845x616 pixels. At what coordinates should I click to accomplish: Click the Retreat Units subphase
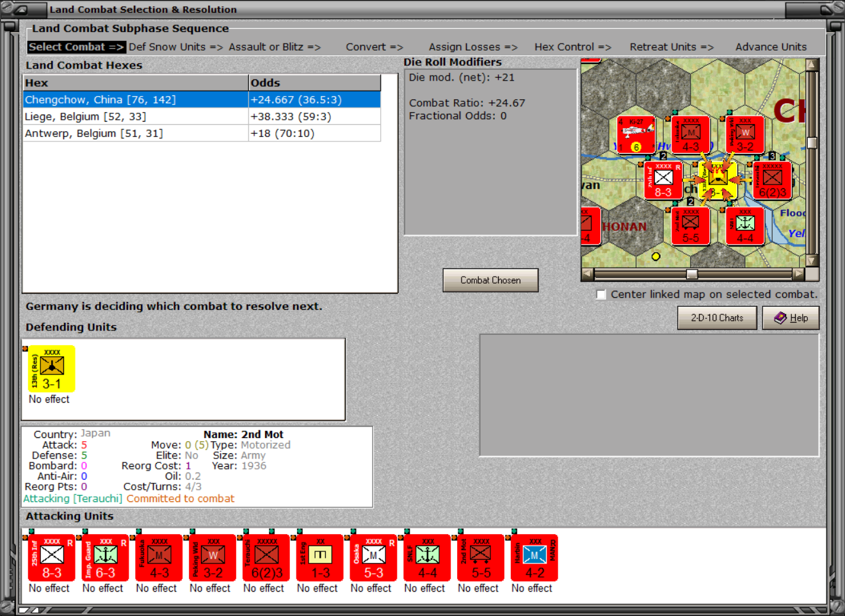click(672, 47)
